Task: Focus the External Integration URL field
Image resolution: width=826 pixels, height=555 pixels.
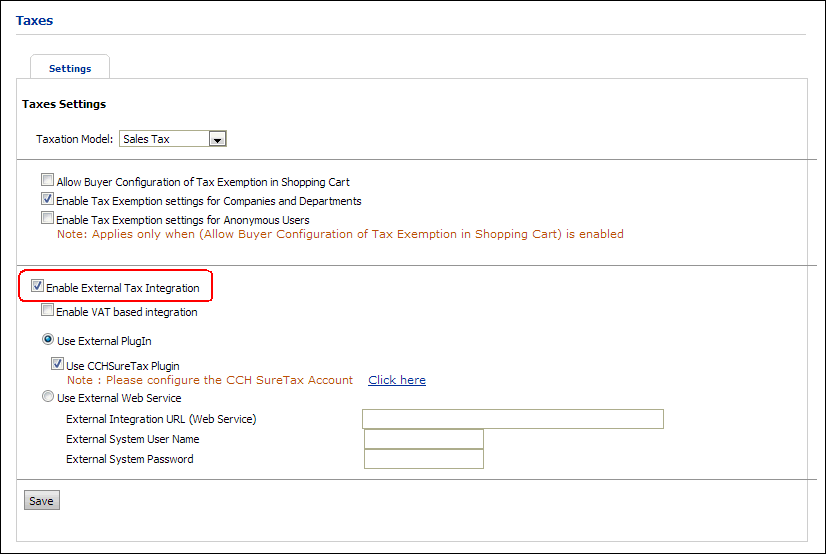Action: coord(513,419)
